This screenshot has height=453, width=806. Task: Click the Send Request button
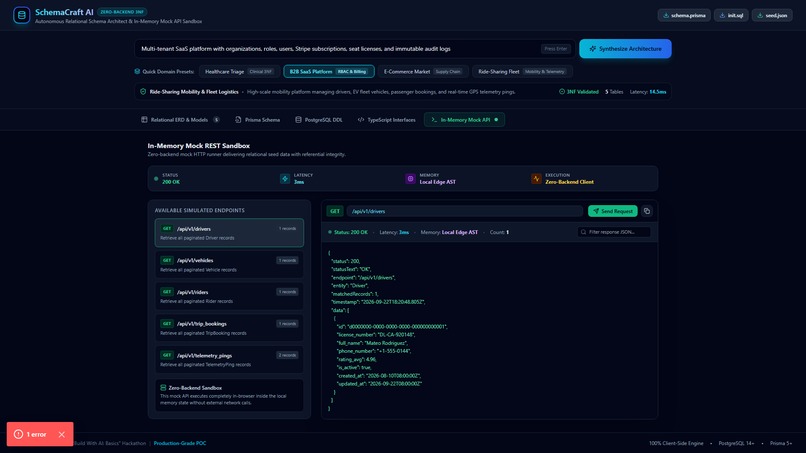click(x=612, y=211)
